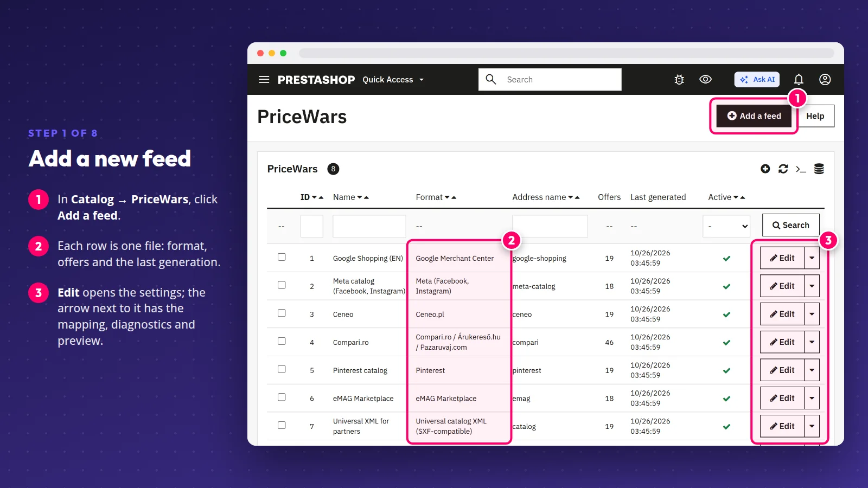This screenshot has height=488, width=868.
Task: Click the debug mode bug icon
Action: (x=679, y=80)
